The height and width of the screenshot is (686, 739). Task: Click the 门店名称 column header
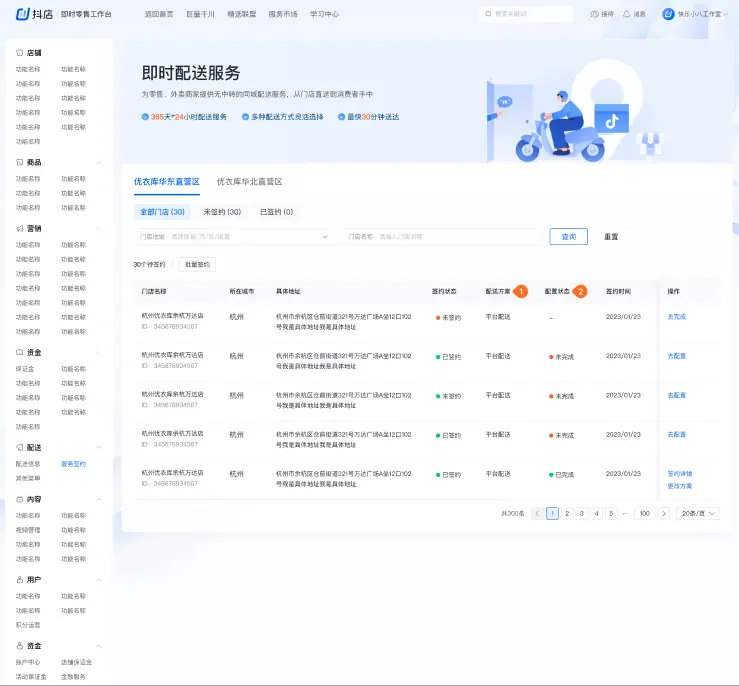pos(154,292)
